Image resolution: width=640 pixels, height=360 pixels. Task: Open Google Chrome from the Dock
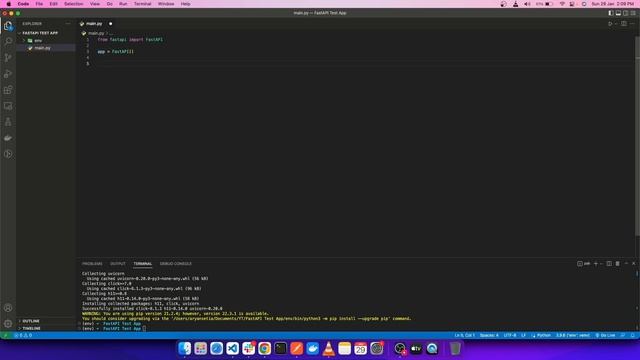[264, 348]
